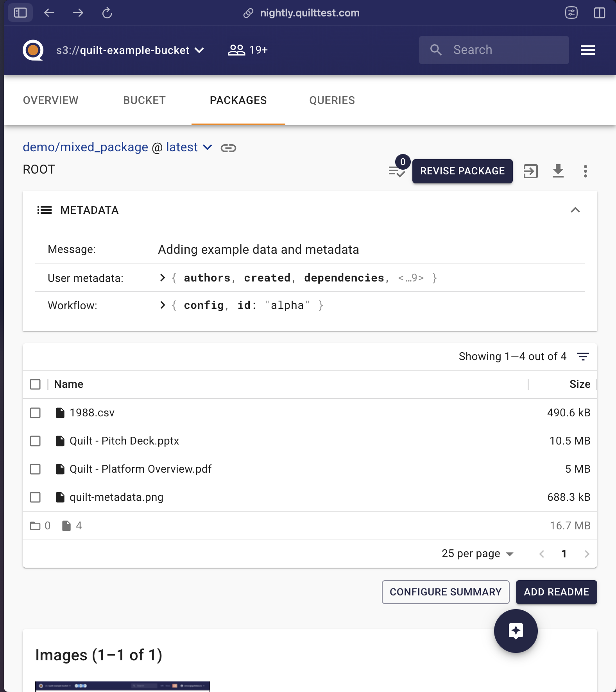
Task: Click the Quilt logo
Action: click(x=33, y=50)
